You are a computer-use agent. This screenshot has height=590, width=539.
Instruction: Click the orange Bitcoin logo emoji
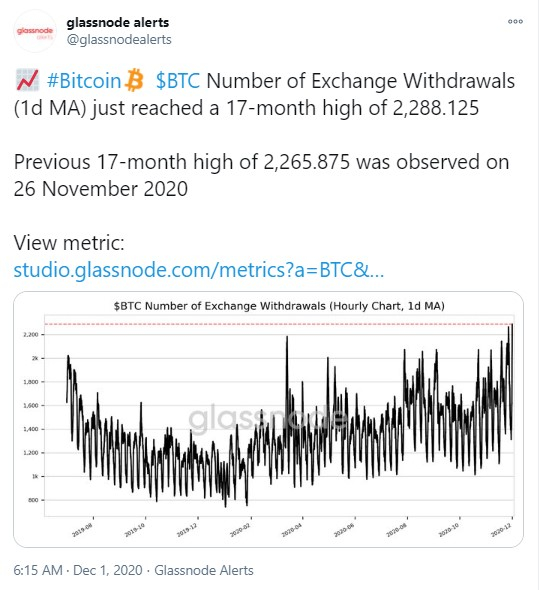point(134,80)
